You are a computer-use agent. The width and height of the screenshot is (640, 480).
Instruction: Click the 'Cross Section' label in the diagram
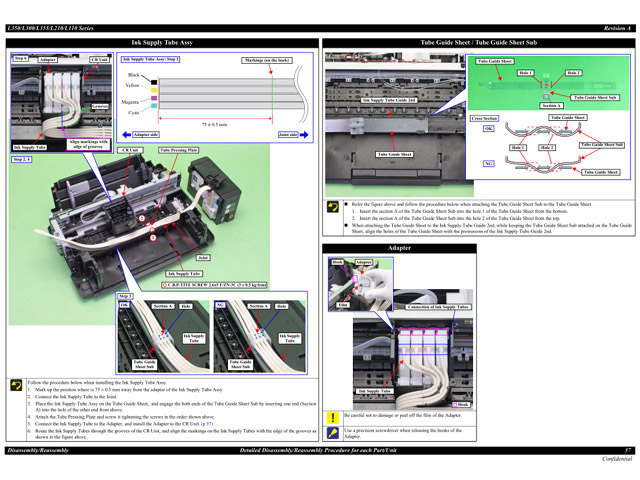tap(484, 118)
